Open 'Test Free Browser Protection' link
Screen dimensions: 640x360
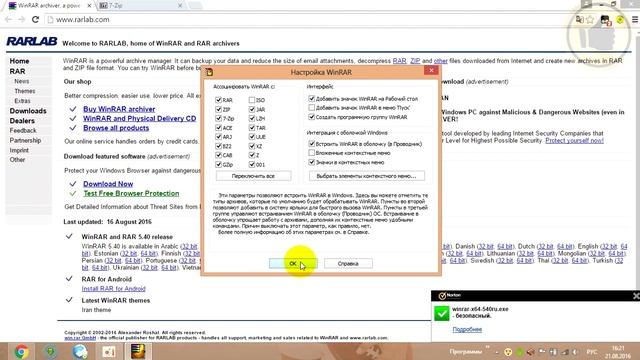(131, 193)
